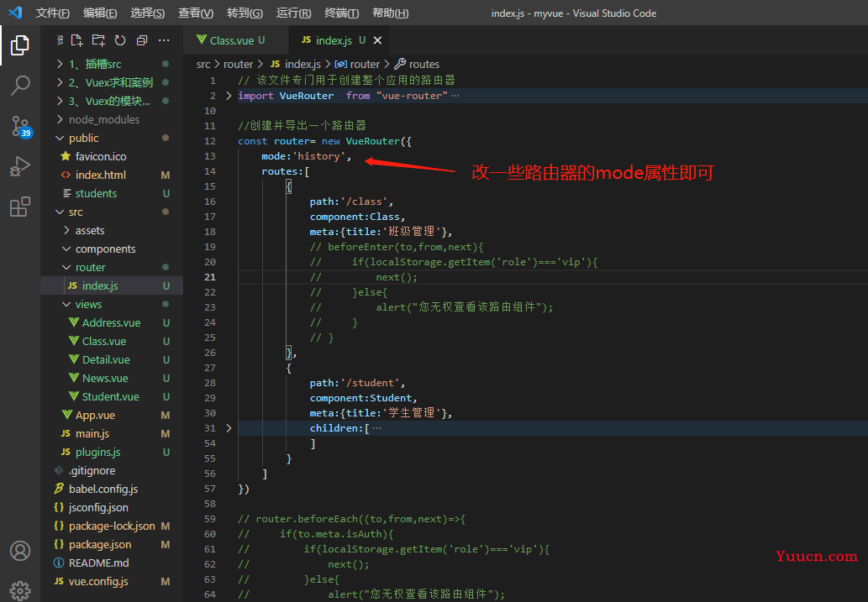Open 帮助(H) menu

click(x=390, y=13)
